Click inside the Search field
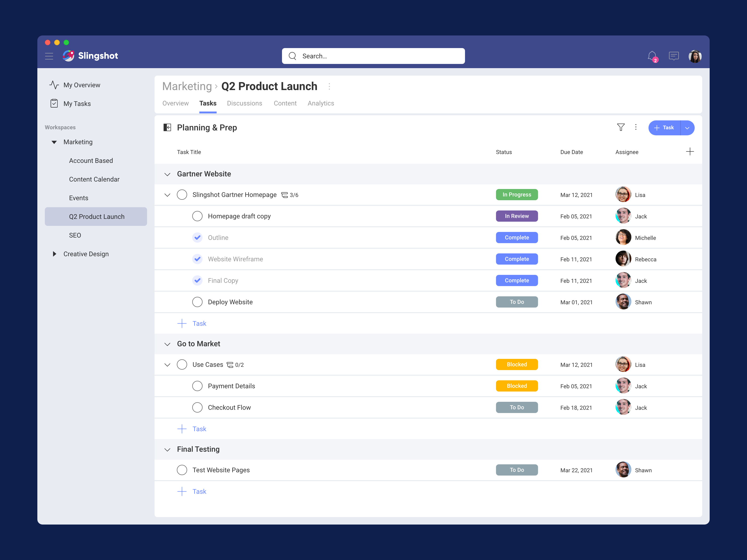Screen dimensions: 747x560 click(373, 56)
